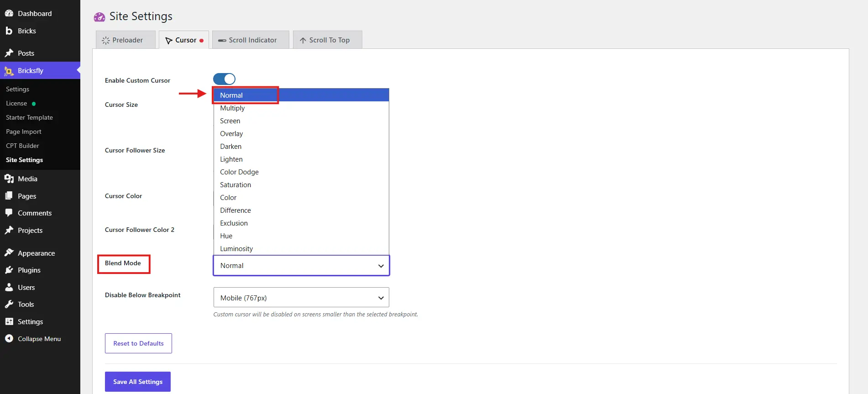Select the Difference blend mode option
This screenshot has width=868, height=394.
[x=301, y=210]
